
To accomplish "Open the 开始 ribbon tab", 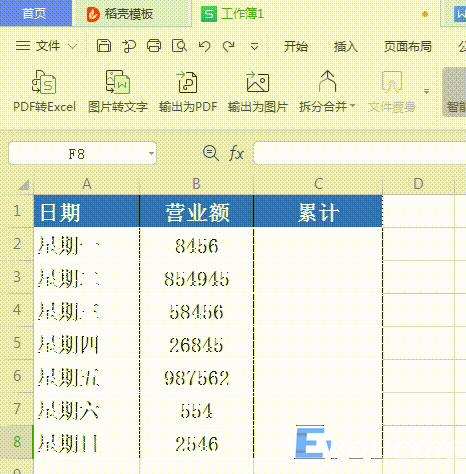I will (x=295, y=46).
